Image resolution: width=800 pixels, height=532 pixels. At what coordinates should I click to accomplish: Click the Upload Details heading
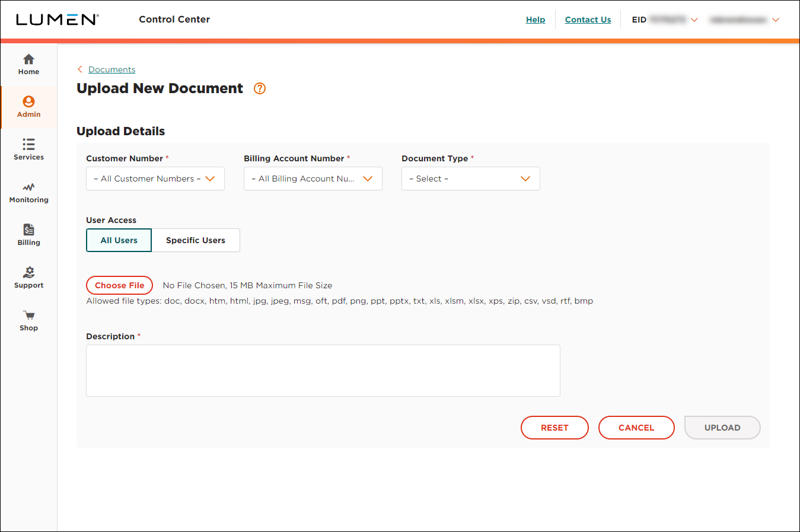(x=121, y=131)
